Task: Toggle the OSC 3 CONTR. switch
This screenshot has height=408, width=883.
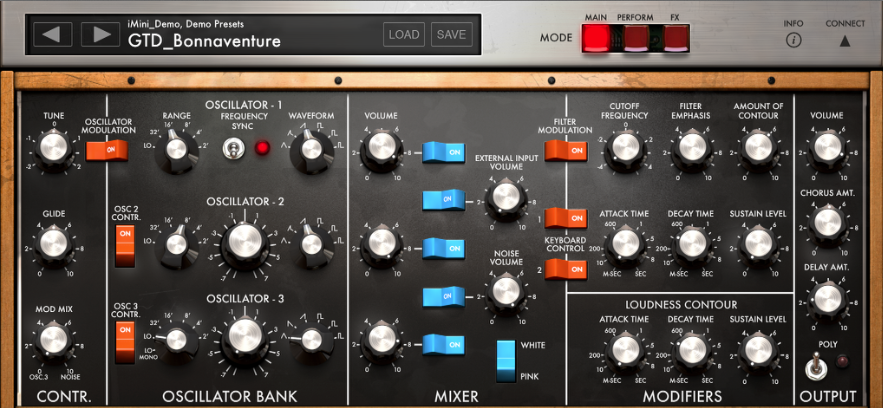Action: [125, 343]
